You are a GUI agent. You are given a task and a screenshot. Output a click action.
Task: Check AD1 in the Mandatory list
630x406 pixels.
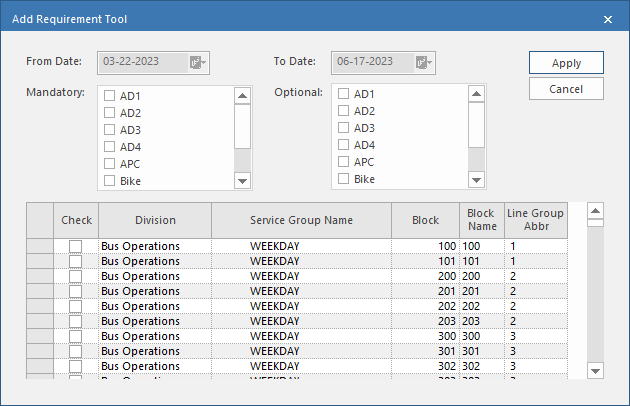pyautogui.click(x=109, y=96)
